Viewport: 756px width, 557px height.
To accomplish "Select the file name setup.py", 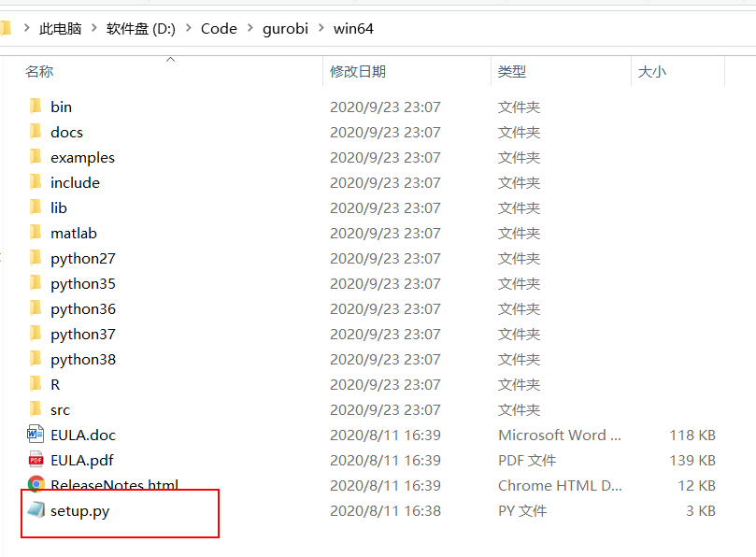I will pos(80,510).
